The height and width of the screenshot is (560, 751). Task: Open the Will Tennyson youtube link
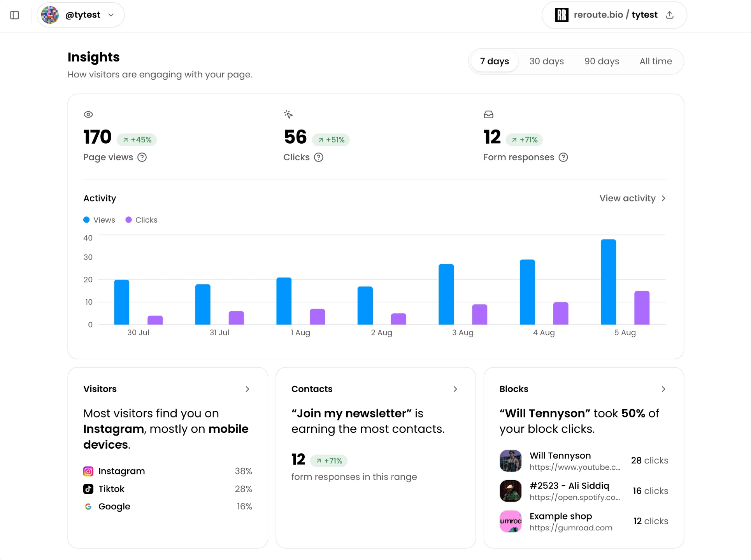pos(575,467)
